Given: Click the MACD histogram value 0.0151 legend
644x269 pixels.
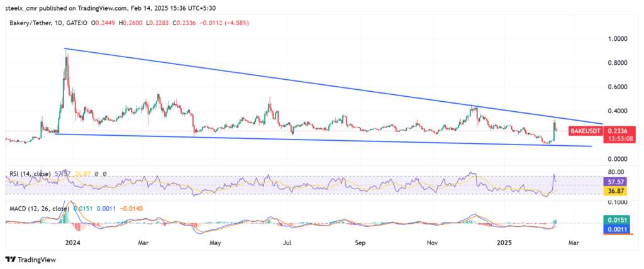Looking at the screenshot, I should pos(83,209).
